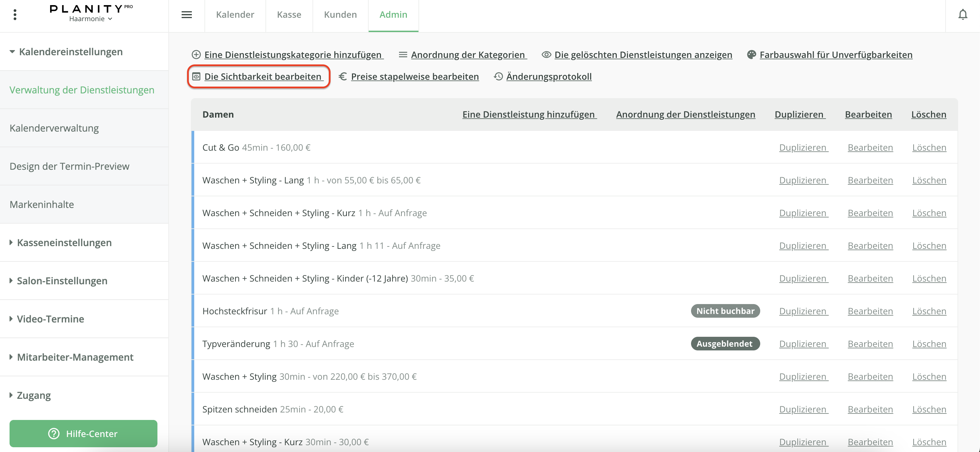Open the three-dot vertical menu
The height and width of the screenshot is (452, 980).
point(15,15)
